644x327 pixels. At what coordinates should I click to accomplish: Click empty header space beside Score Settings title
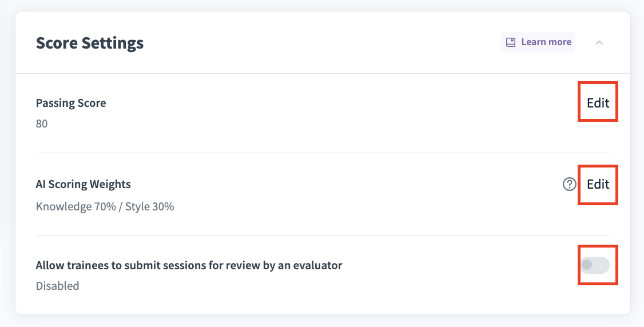pos(320,43)
